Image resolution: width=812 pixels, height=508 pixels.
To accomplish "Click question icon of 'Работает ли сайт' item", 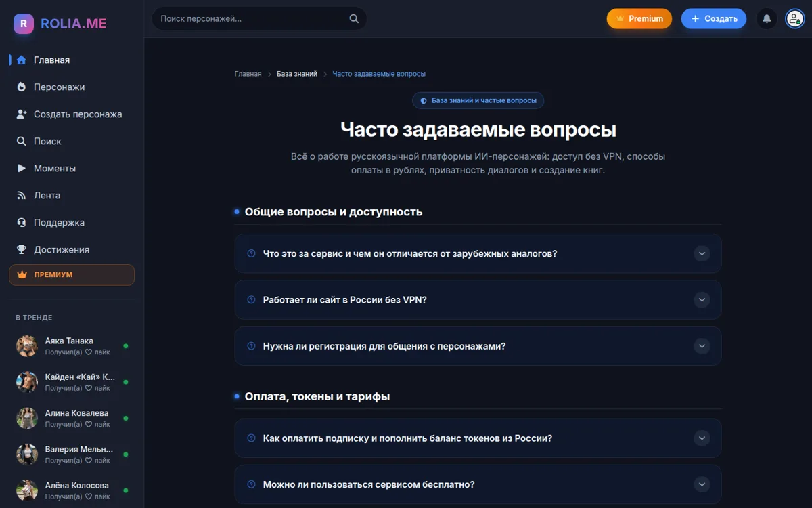I will coord(251,299).
